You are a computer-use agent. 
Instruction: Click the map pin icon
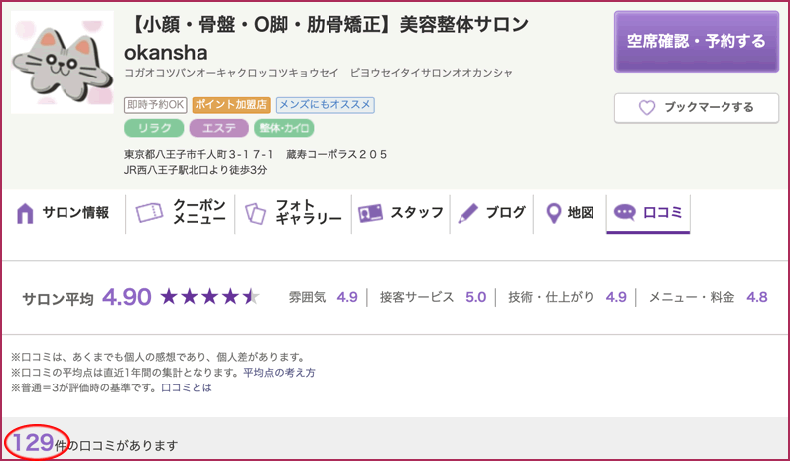point(553,213)
